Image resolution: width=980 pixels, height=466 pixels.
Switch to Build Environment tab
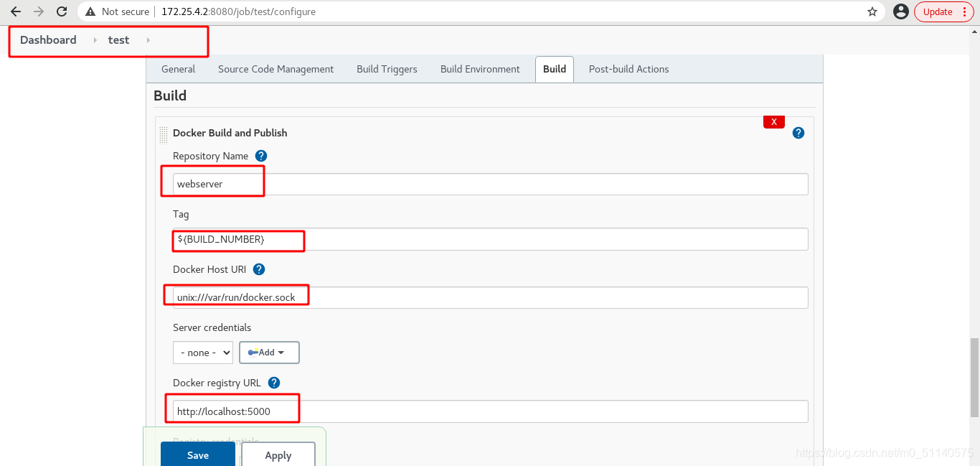(480, 69)
